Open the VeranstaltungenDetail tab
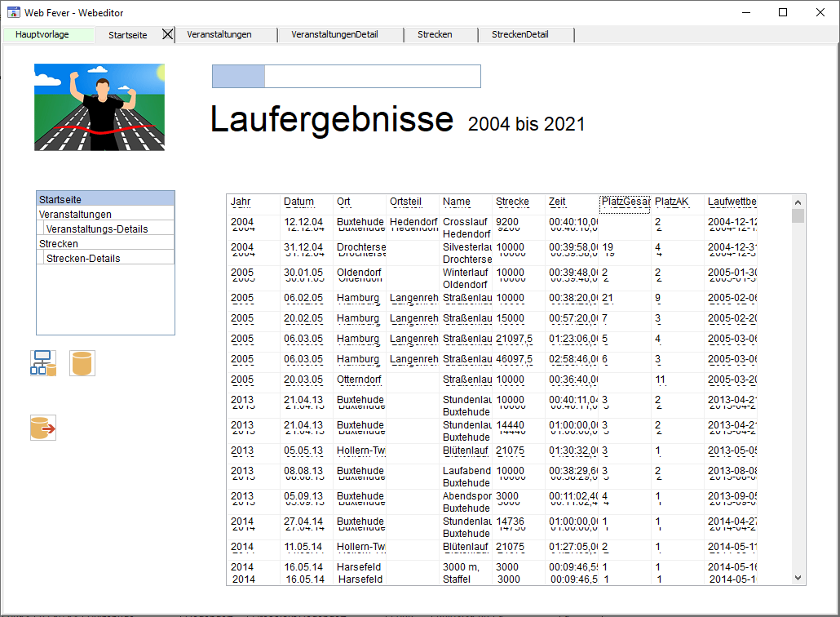Image resolution: width=840 pixels, height=617 pixels. (335, 34)
